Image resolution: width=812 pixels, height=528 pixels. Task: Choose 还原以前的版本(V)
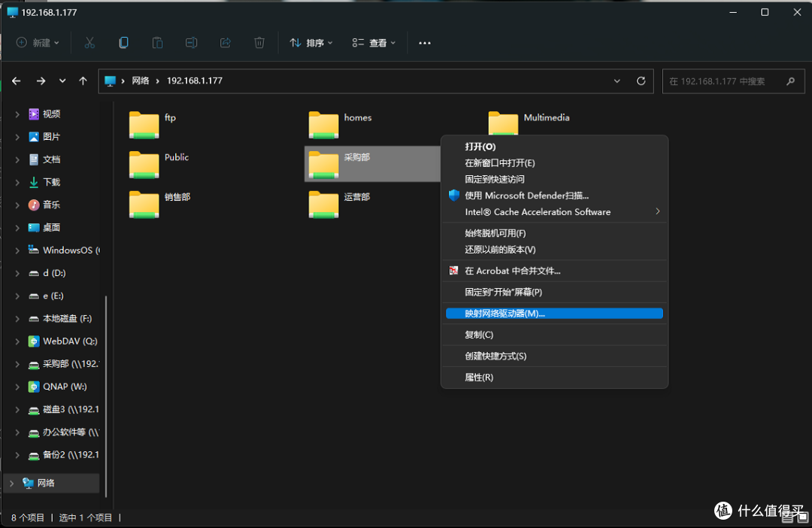point(554,250)
